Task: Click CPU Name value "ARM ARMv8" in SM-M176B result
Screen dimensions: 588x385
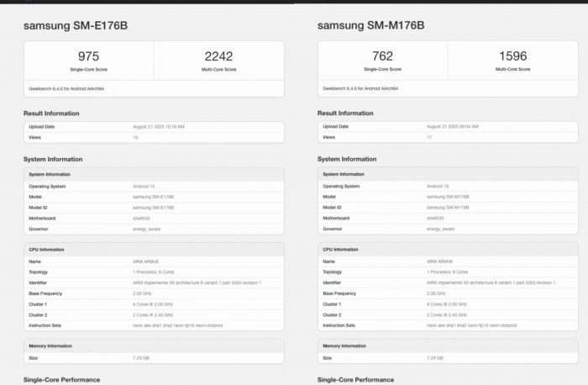Action: [x=439, y=261]
